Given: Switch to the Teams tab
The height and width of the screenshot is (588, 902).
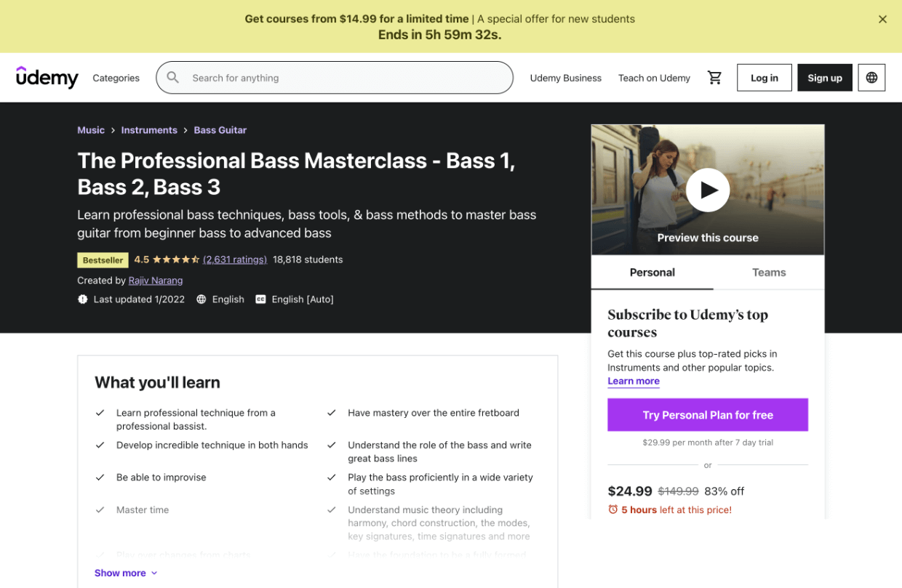Looking at the screenshot, I should pos(768,272).
